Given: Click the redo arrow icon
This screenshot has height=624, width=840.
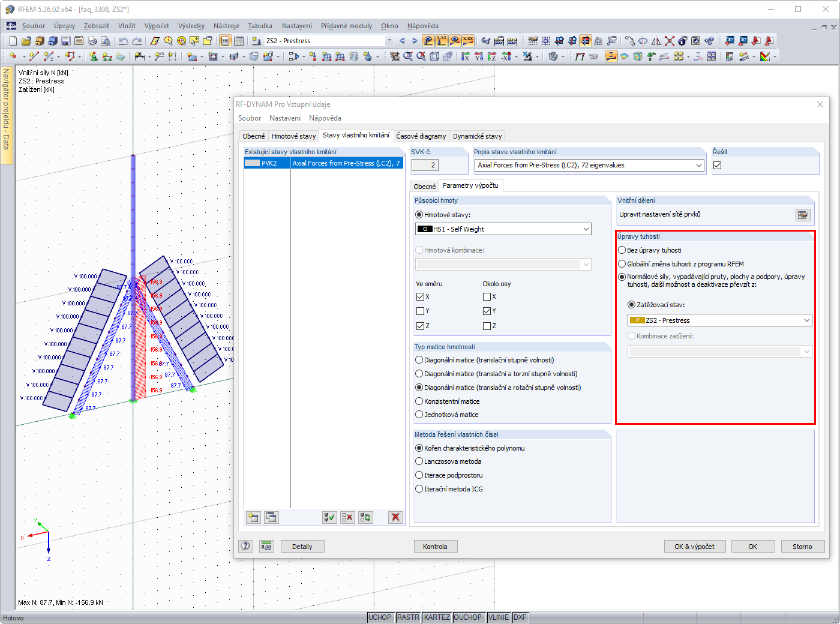Looking at the screenshot, I should [x=137, y=41].
